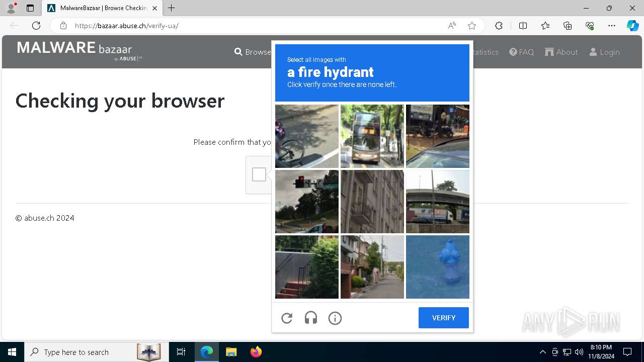Image resolution: width=644 pixels, height=362 pixels.
Task: Get an audio challenge via headphones icon
Action: pyautogui.click(x=311, y=318)
